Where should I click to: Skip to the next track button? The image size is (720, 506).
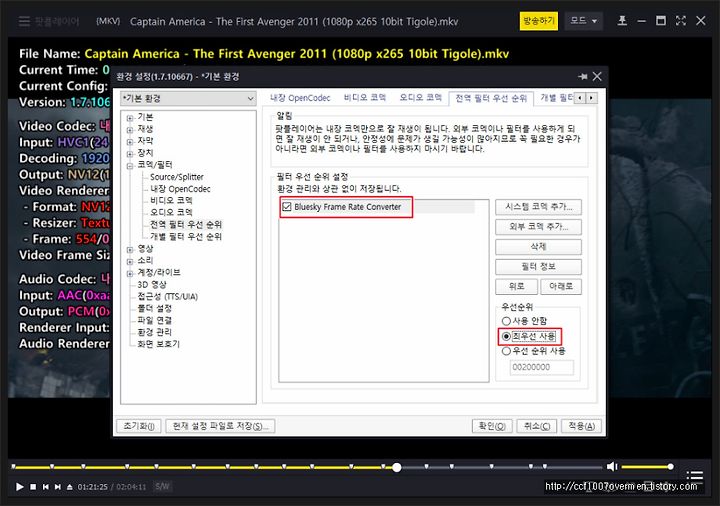[x=57, y=486]
